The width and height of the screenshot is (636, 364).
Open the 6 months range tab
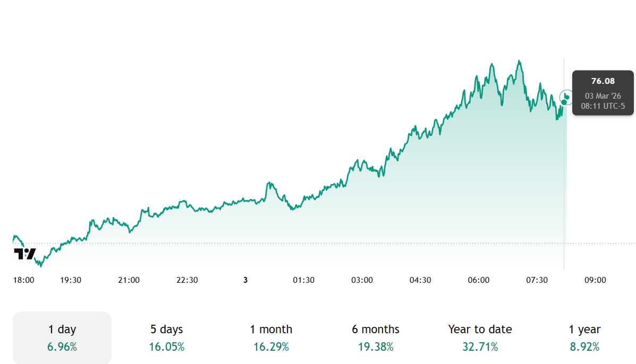point(376,337)
